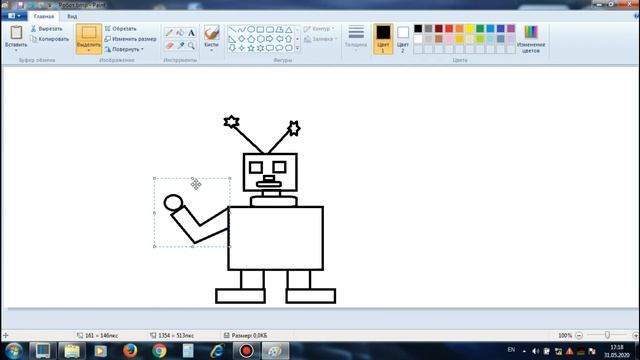Choose the Rounded rectangular callout shape
The image size is (640, 360).
click(270, 48)
